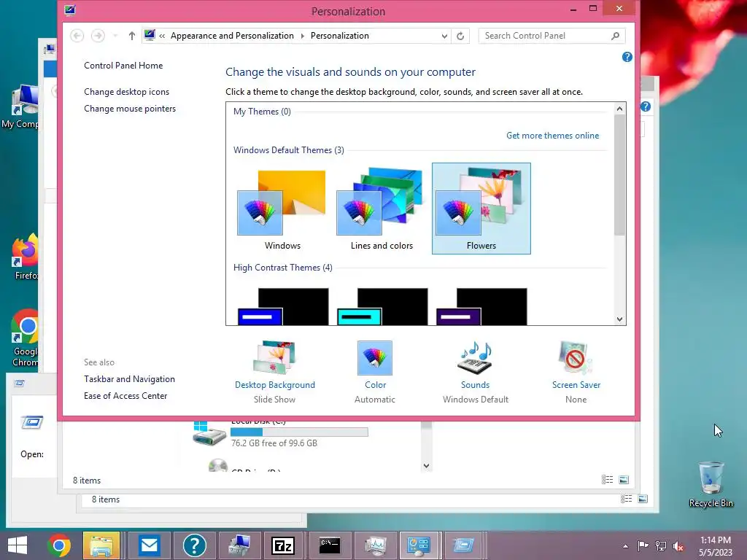
Task: Launch Google Chrome from the taskbar
Action: (x=59, y=545)
